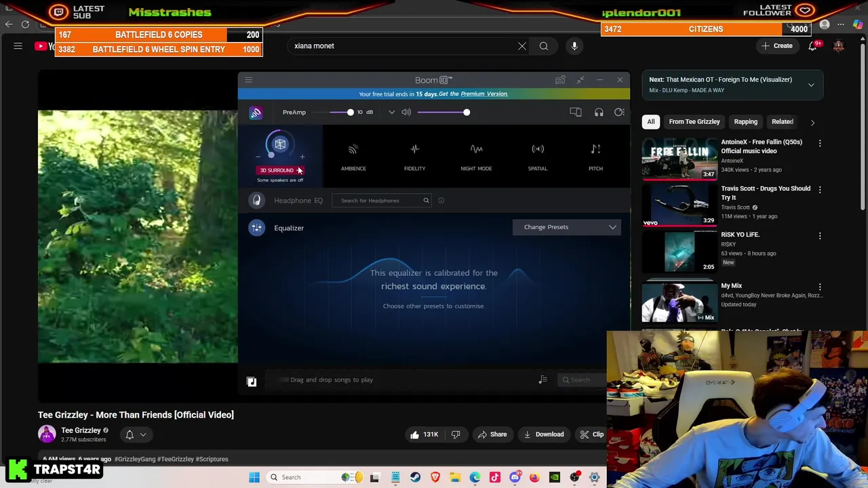
Task: Open the Headphone EQ info icon
Action: (441, 201)
